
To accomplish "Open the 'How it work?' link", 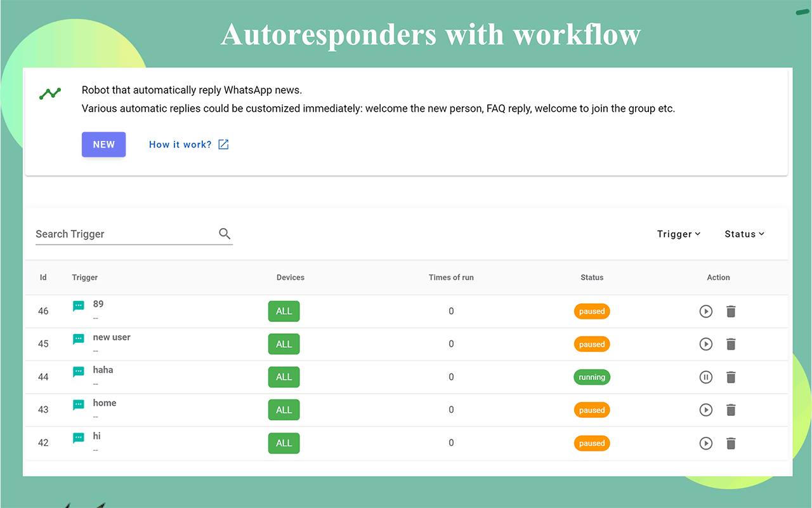I will click(180, 145).
